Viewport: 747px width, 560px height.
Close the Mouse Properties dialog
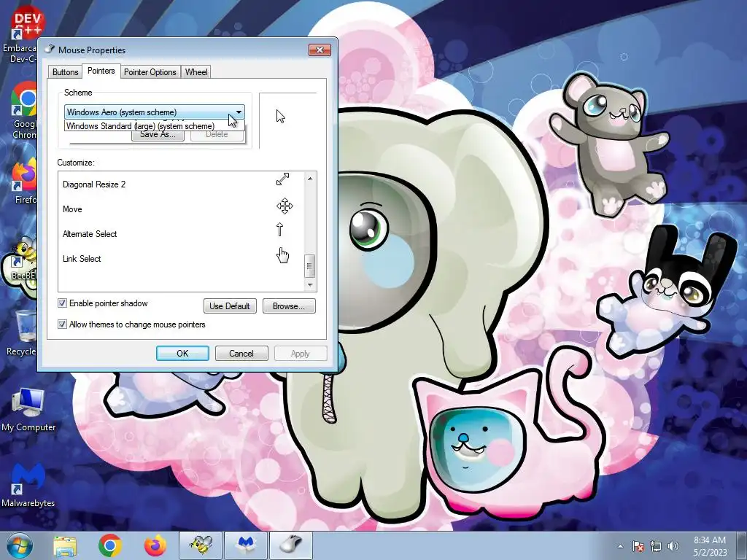(320, 50)
